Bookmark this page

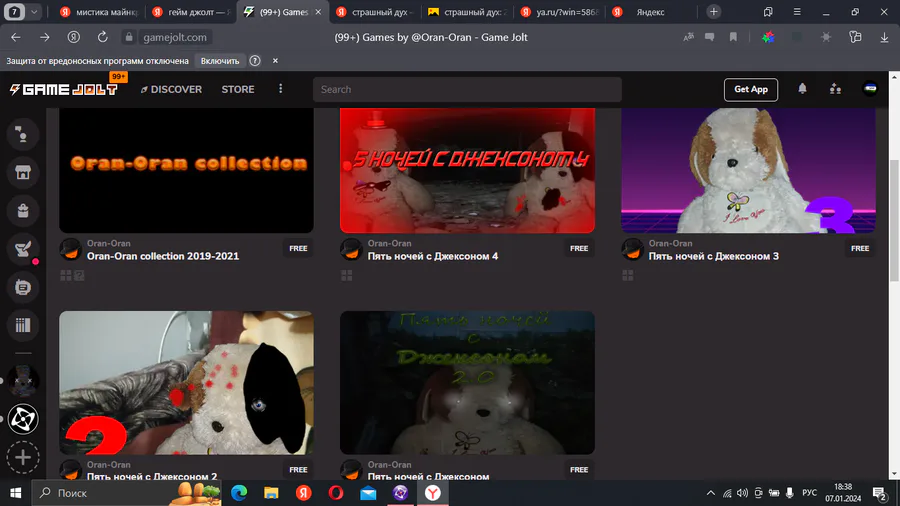point(733,37)
